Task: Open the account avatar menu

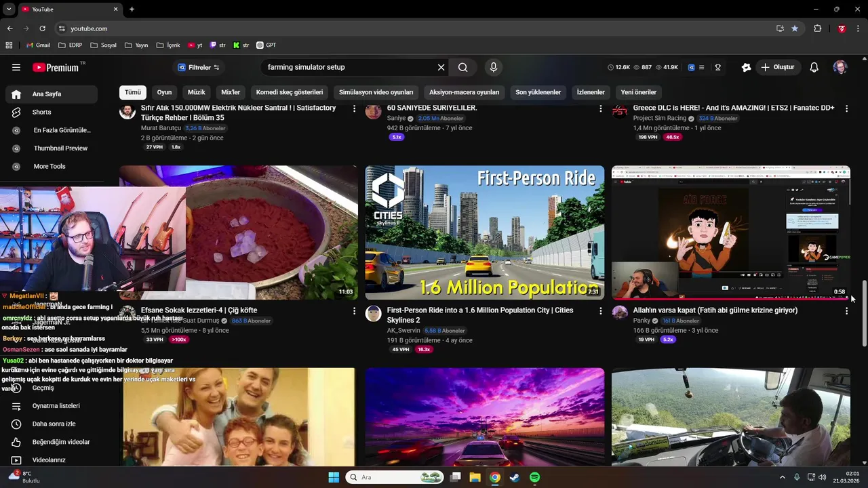Action: [840, 67]
